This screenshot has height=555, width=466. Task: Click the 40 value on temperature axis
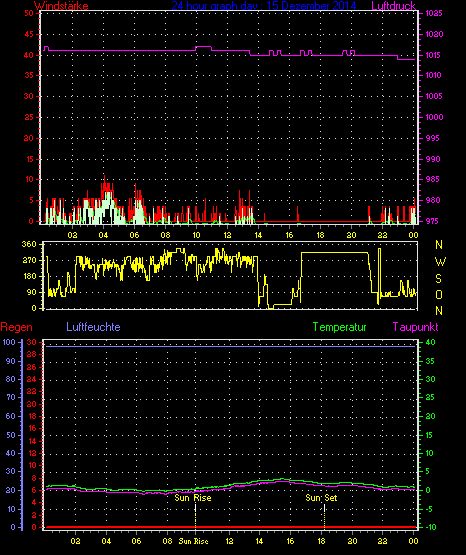coord(430,342)
